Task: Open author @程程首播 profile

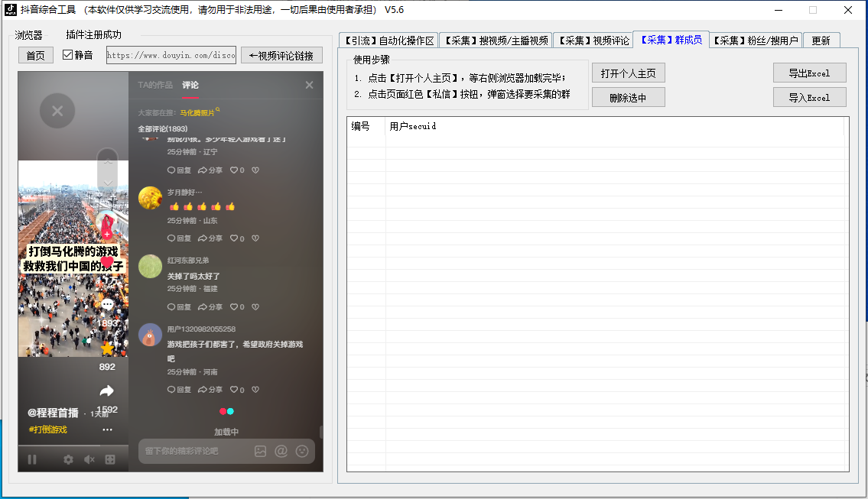Action: (53, 413)
